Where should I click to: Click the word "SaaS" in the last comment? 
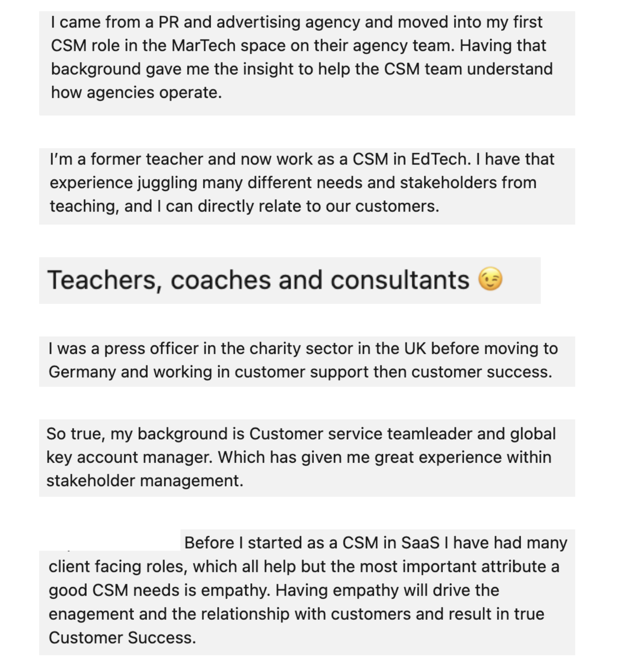pyautogui.click(x=420, y=543)
